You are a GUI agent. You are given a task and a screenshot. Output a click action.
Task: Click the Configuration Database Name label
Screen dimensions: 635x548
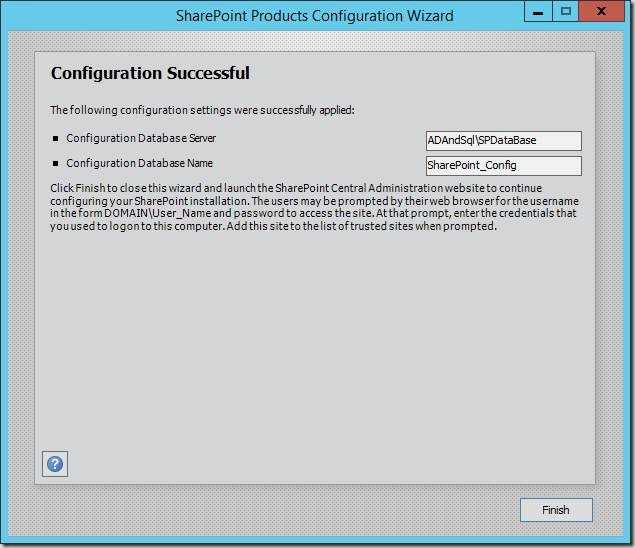coord(139,163)
